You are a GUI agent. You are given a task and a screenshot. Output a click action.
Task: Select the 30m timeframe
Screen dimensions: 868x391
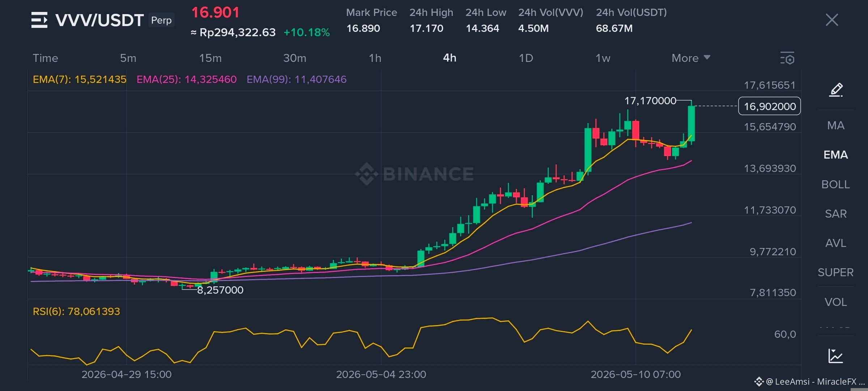pyautogui.click(x=295, y=58)
